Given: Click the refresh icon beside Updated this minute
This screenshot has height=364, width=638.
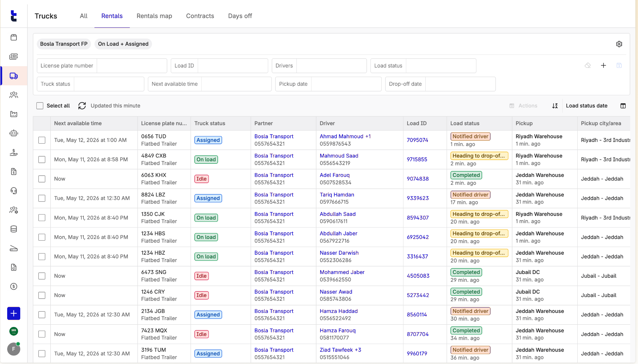Looking at the screenshot, I should (82, 106).
